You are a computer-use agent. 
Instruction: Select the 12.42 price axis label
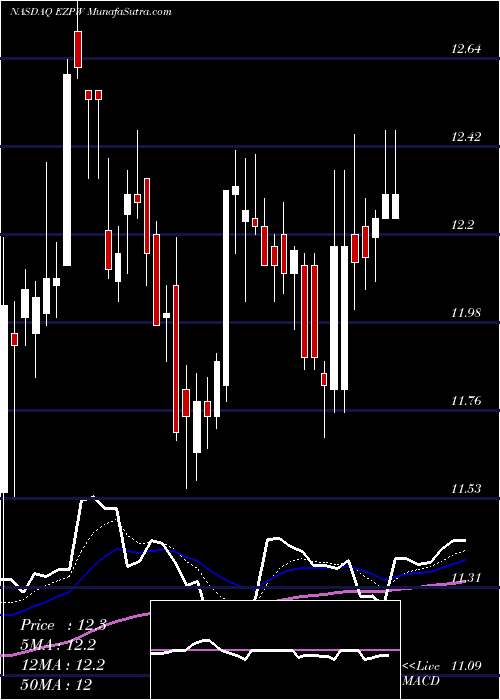[466, 136]
